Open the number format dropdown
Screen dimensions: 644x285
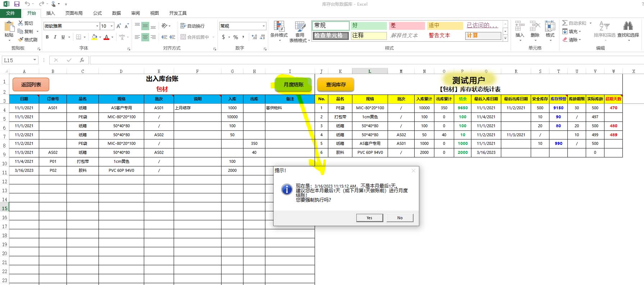[x=264, y=26]
